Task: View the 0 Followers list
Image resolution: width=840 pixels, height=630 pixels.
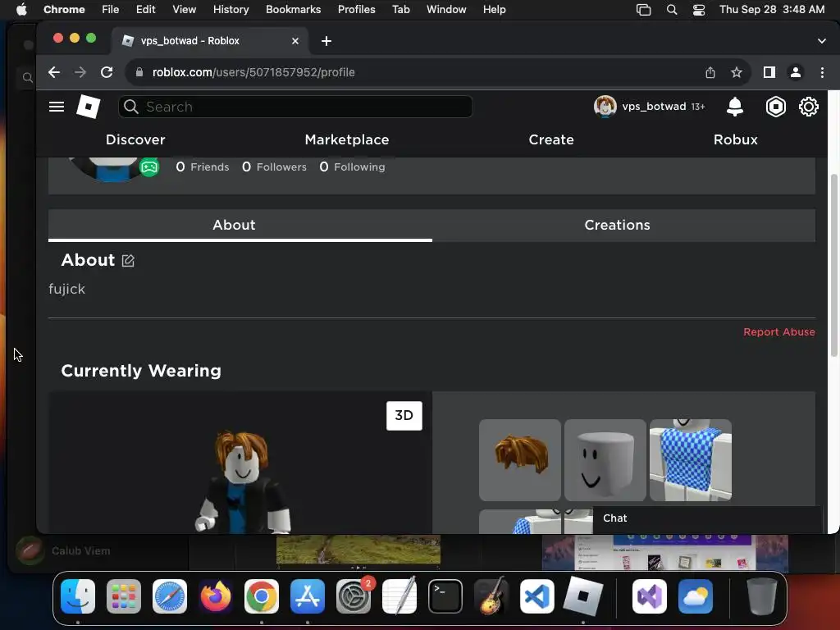Action: click(x=274, y=167)
